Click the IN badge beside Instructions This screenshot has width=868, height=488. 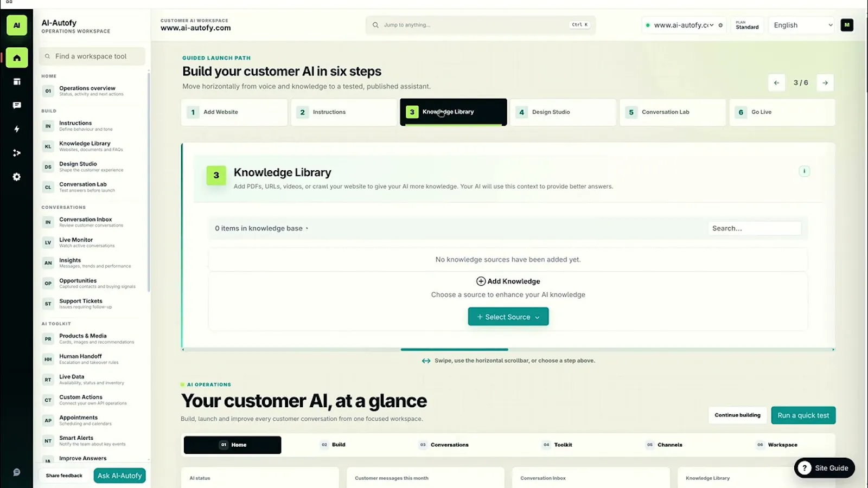click(48, 126)
